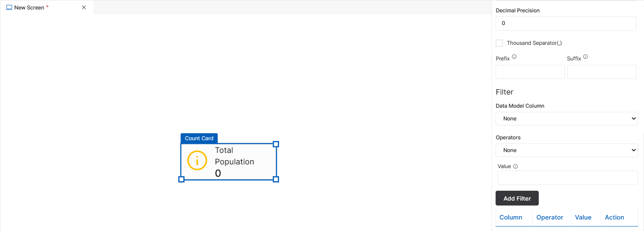Click the bottom-left resize handle of Count Card

pos(181,179)
